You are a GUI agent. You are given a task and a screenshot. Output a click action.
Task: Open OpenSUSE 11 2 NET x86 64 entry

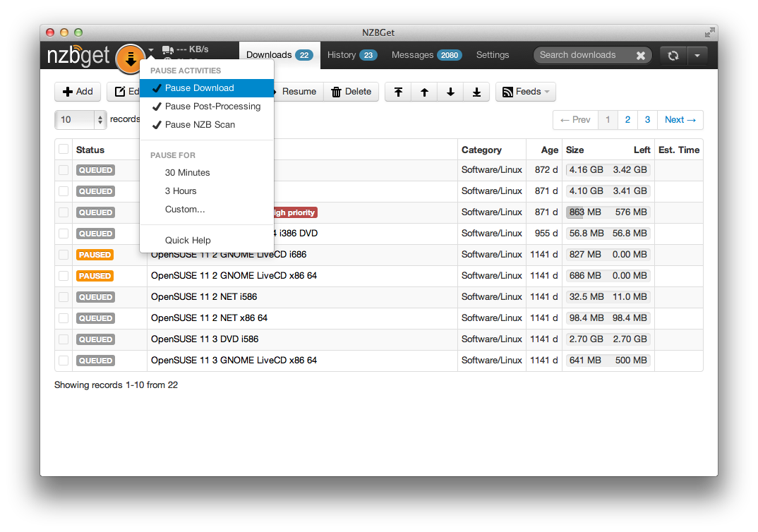210,318
